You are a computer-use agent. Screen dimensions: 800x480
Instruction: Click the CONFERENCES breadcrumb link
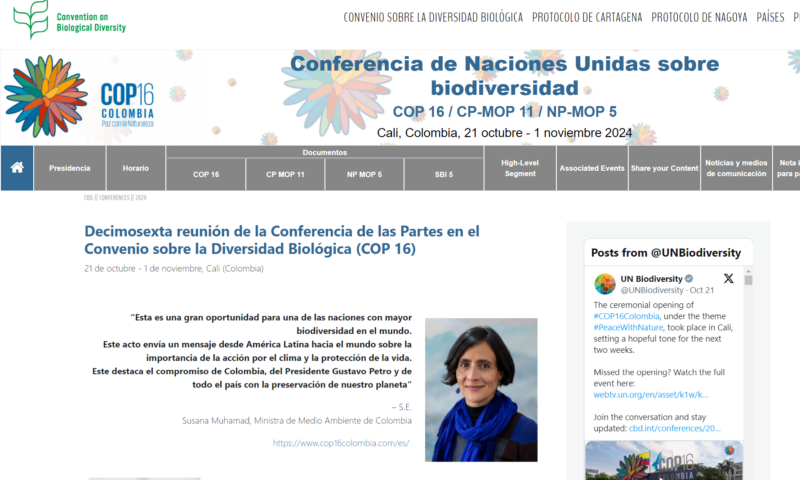pos(114,197)
